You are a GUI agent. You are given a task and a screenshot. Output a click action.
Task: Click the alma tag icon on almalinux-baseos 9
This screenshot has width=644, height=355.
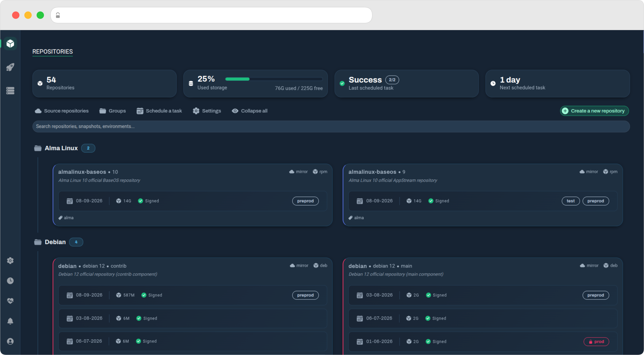point(350,218)
